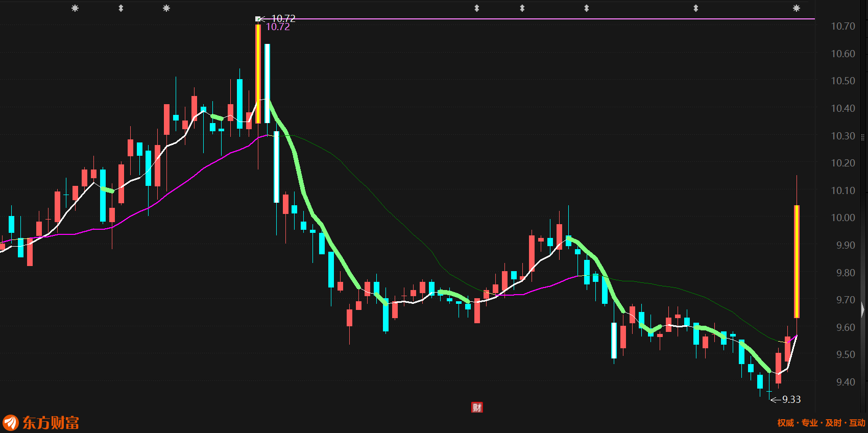
Task: Click the 9.50 label on the price axis
Action: click(x=846, y=354)
